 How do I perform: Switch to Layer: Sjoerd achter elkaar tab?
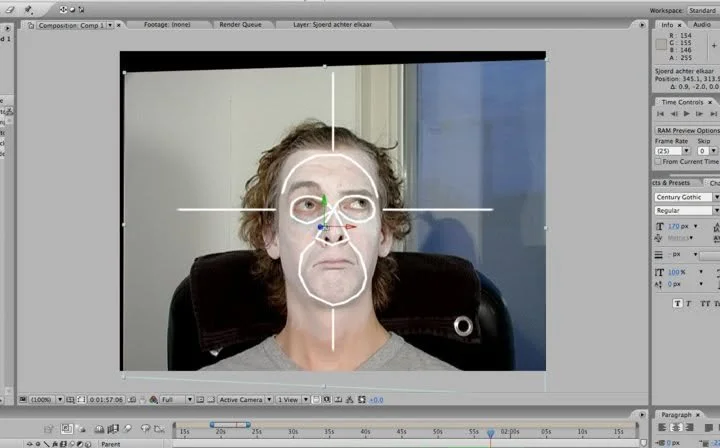332,25
